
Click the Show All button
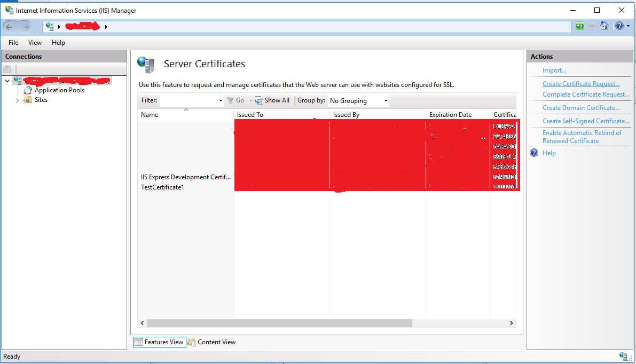[272, 100]
